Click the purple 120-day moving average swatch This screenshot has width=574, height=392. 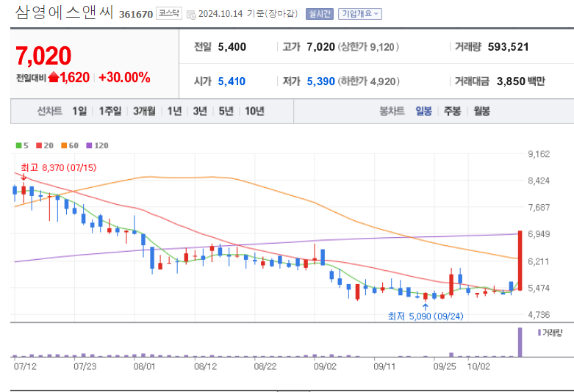pos(89,145)
